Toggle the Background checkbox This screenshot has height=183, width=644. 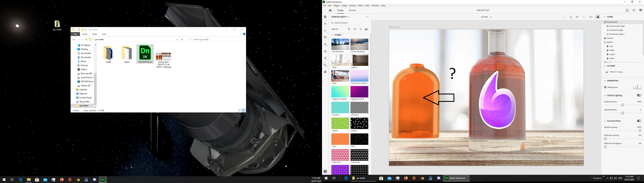tap(605, 87)
